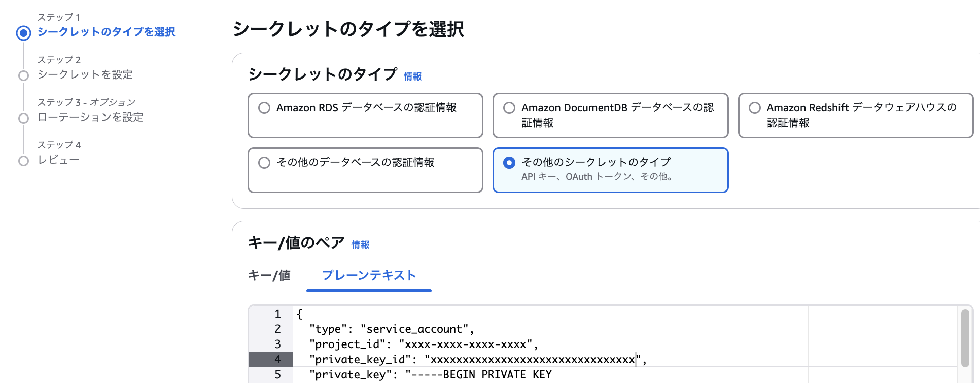Click step 4 レビュー in sidebar
The height and width of the screenshot is (383, 980).
(x=58, y=160)
